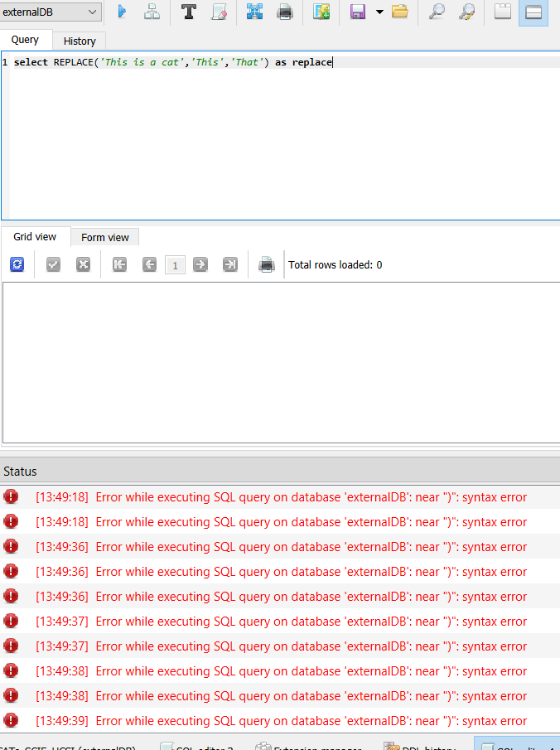
Task: Open the SQL editor 2 tab in the bottom bar
Action: [x=197, y=746]
